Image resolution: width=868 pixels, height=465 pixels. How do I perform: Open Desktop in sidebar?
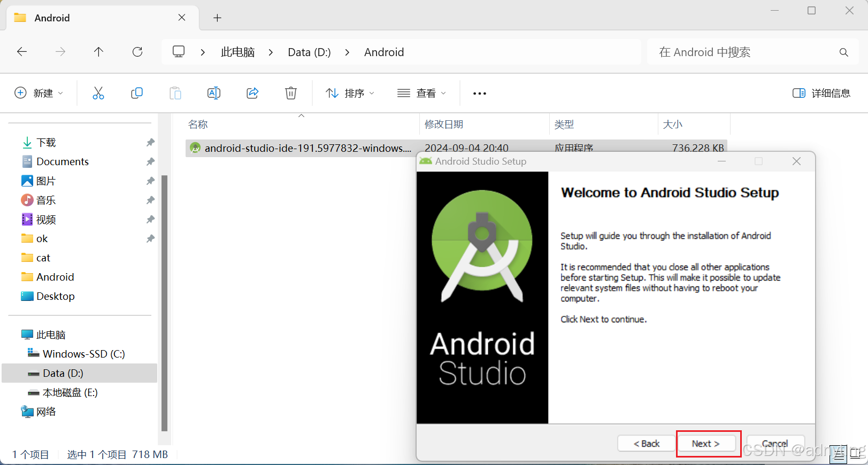pos(56,297)
